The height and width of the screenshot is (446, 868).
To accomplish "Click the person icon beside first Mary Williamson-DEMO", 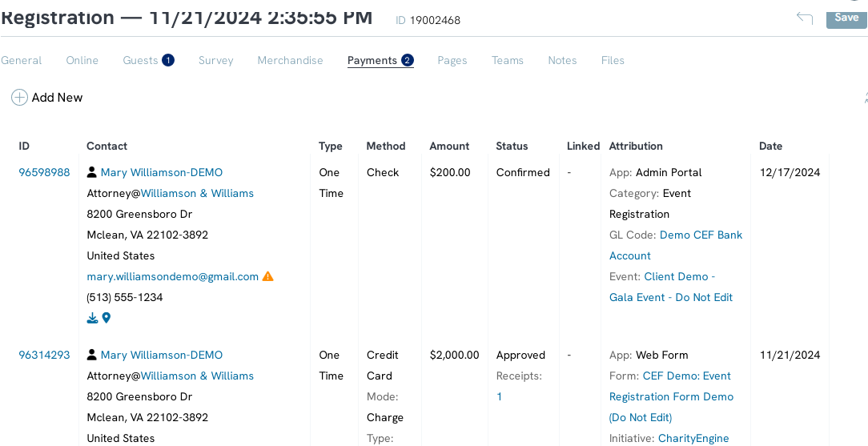I will click(x=92, y=172).
